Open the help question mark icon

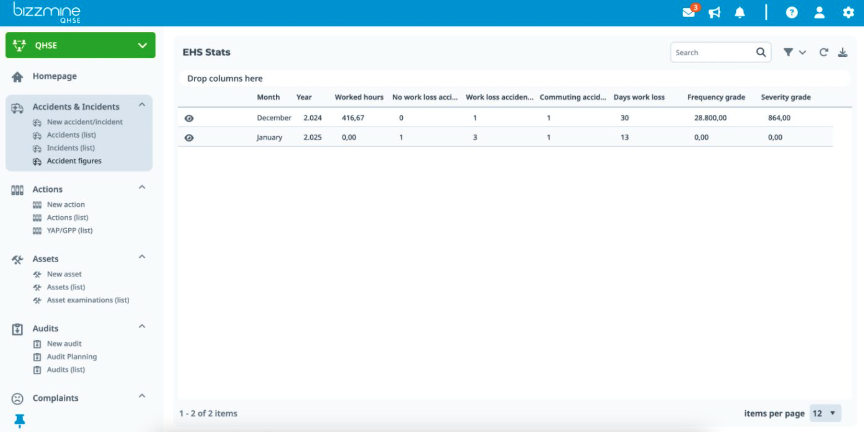tap(792, 13)
